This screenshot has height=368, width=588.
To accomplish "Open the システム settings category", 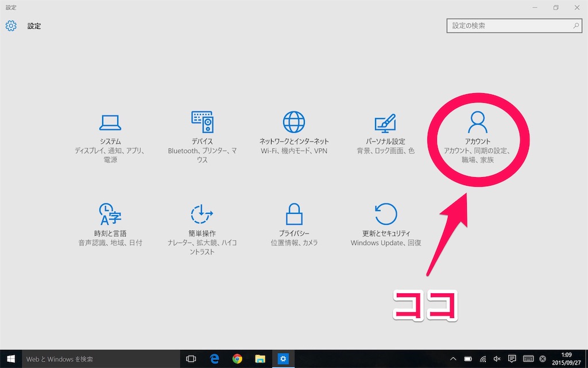I will [x=110, y=138].
